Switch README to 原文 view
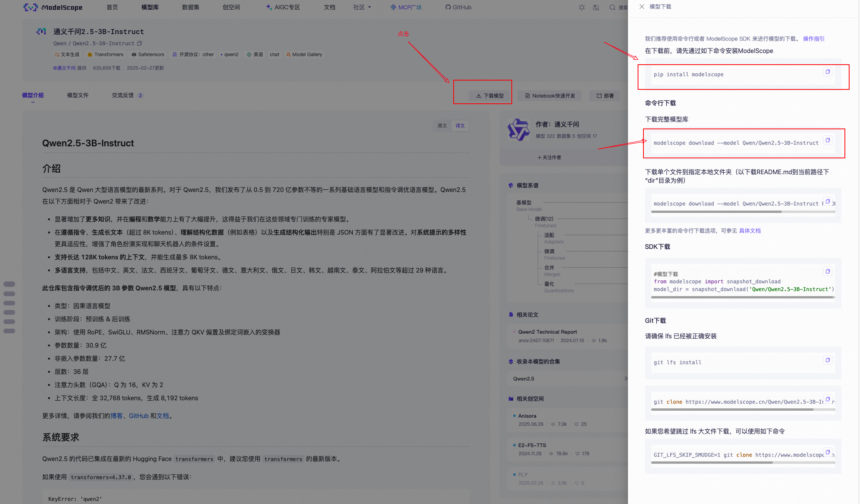The height and width of the screenshot is (504, 860). pyautogui.click(x=442, y=126)
